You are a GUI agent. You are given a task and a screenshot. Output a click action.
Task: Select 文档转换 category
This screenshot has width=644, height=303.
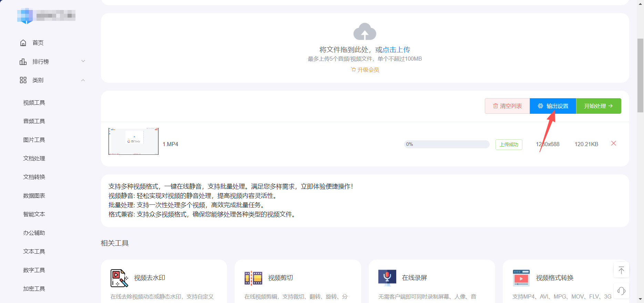[34, 177]
